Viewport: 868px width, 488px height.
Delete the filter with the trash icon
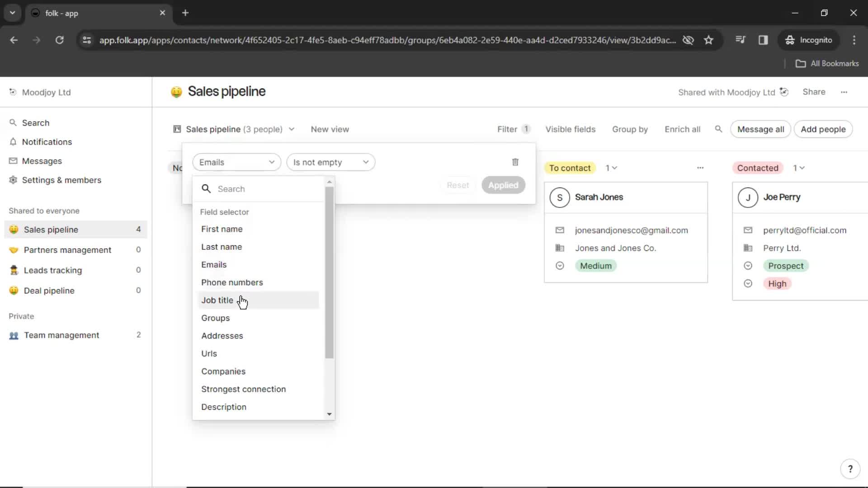(515, 162)
